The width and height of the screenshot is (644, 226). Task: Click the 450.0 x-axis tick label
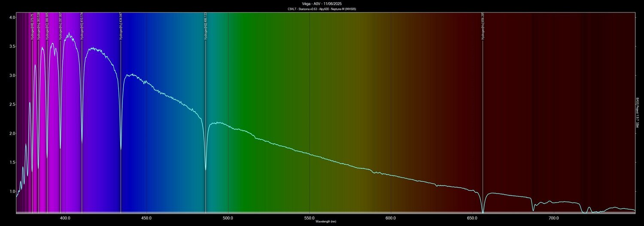(146, 218)
